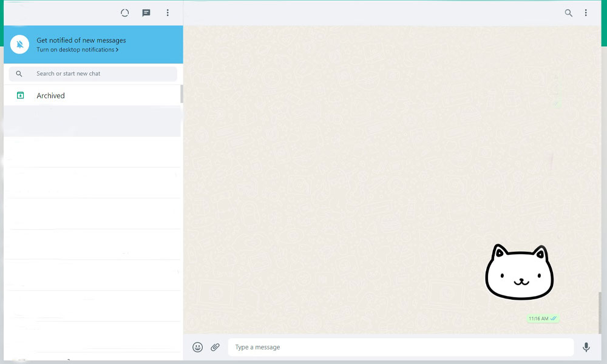
Task: Open the Status circle icon
Action: pos(125,13)
